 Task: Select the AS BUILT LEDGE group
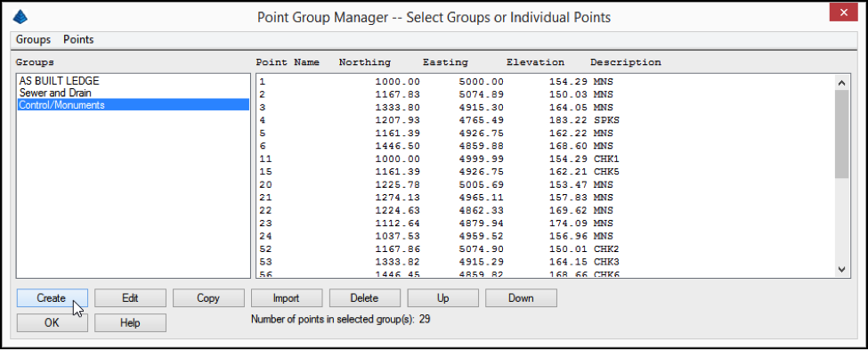[133, 81]
